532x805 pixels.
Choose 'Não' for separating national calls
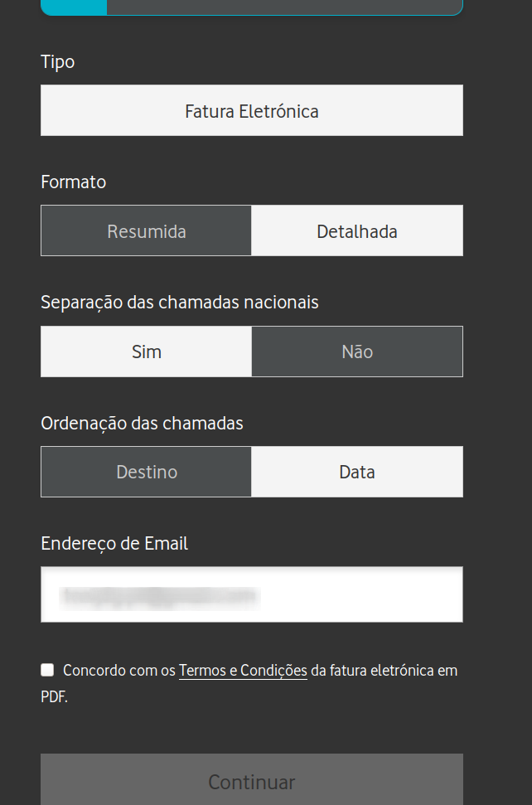click(356, 351)
